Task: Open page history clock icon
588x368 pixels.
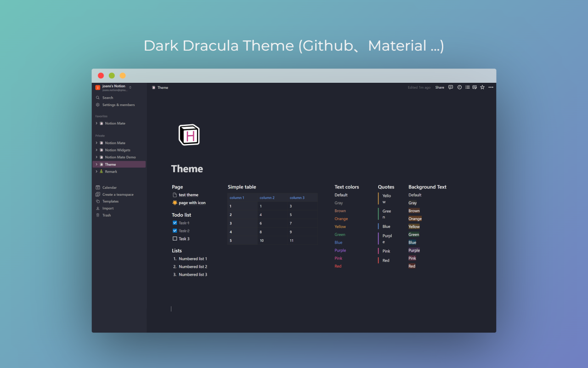Action: (459, 87)
